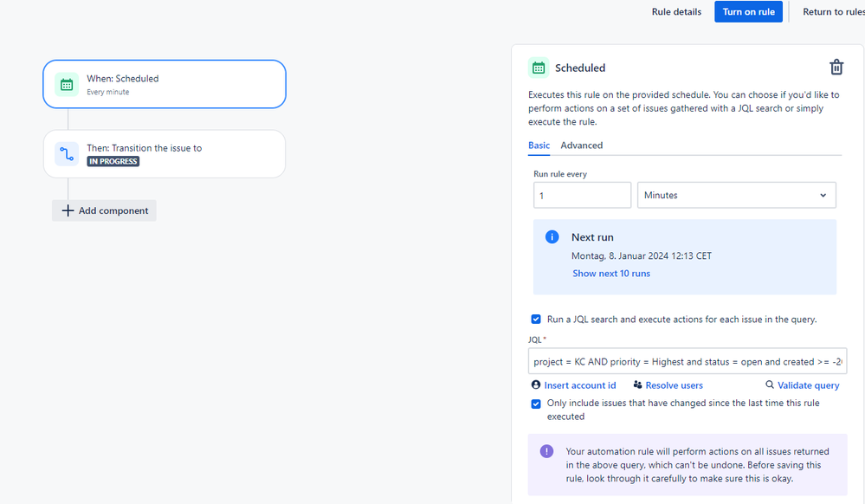Click the calendar icon beside Scheduled panel title
The image size is (865, 504).
pos(539,68)
